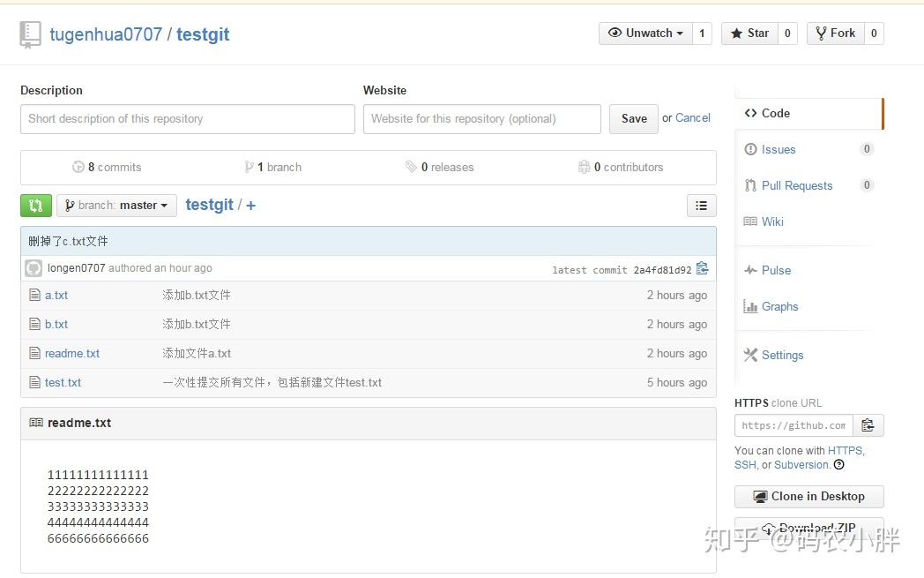This screenshot has width=924, height=578.
Task: Click the + icon to create a new file
Action: [250, 205]
